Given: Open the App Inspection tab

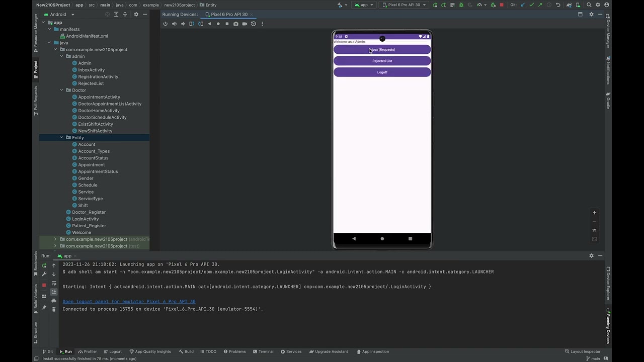Looking at the screenshot, I should click(372, 351).
